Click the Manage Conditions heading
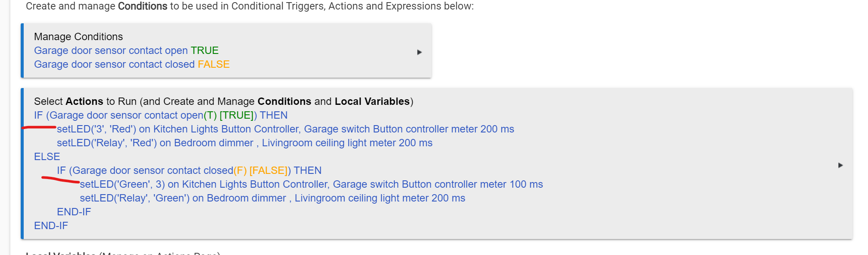 78,37
